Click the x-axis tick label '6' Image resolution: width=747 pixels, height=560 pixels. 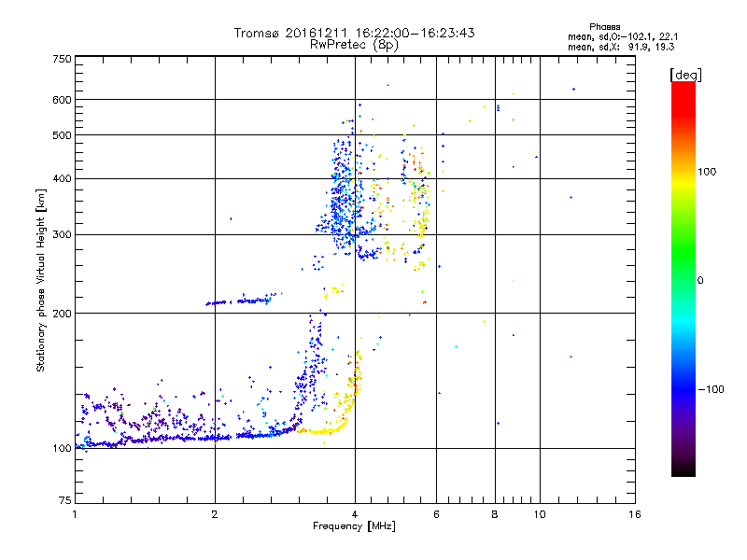[x=436, y=514]
